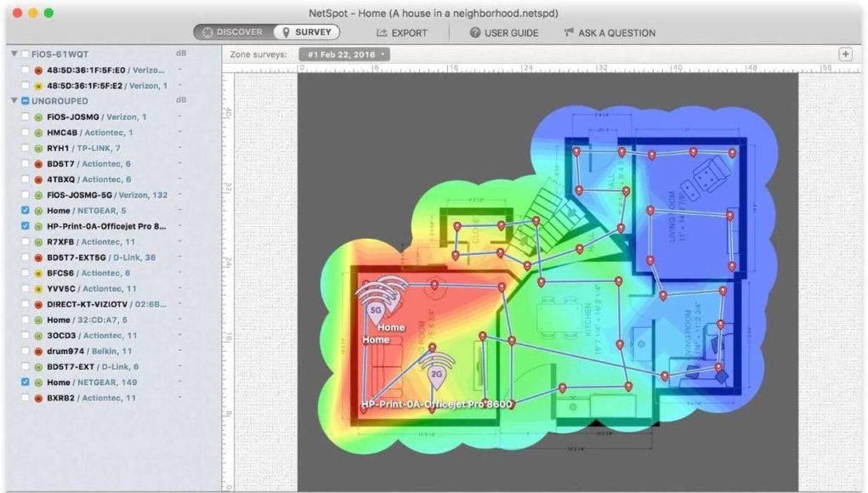Uncheck the Home NETGEAR 5 checkbox
The height and width of the screenshot is (493, 868).
click(x=25, y=210)
